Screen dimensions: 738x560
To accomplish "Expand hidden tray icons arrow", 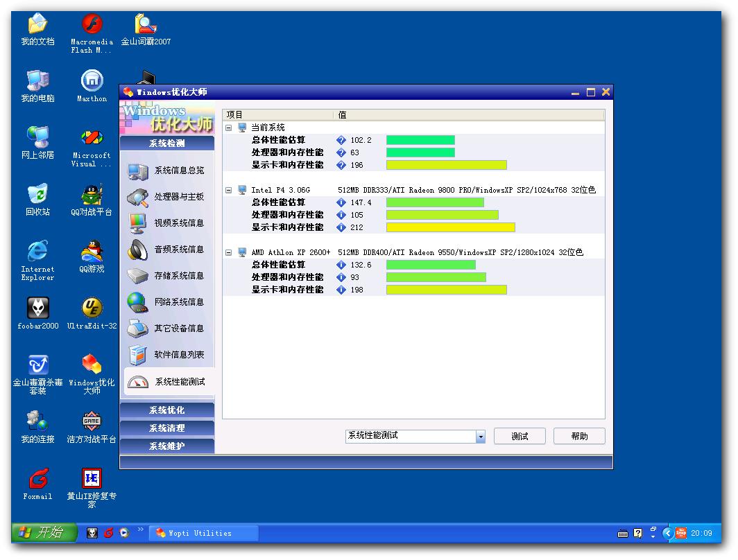I will coord(667,533).
